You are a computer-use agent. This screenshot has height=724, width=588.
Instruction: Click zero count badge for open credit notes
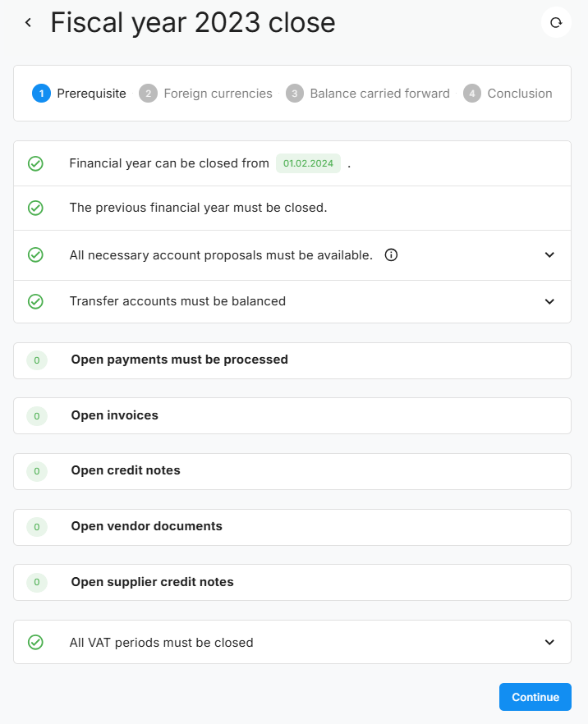click(37, 471)
